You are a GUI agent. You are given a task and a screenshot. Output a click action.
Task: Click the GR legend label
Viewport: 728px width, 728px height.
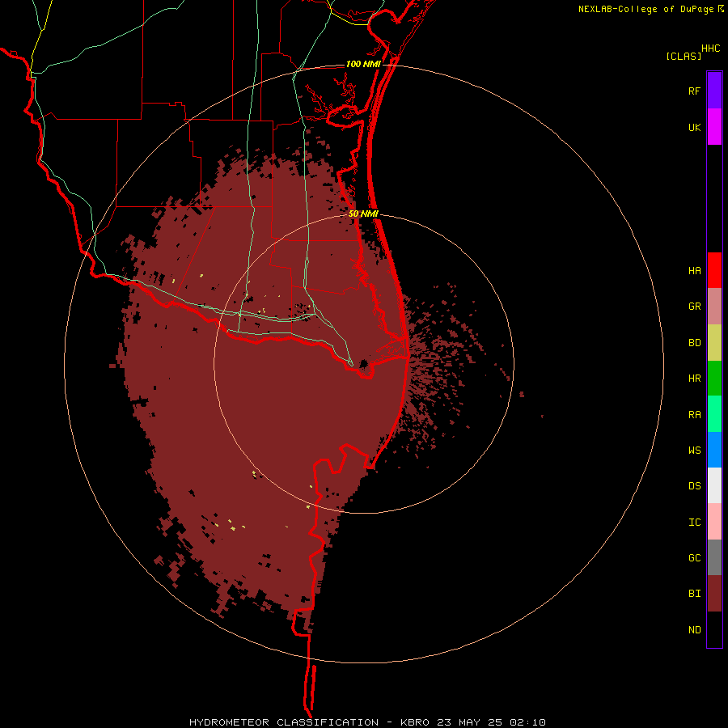coord(694,307)
